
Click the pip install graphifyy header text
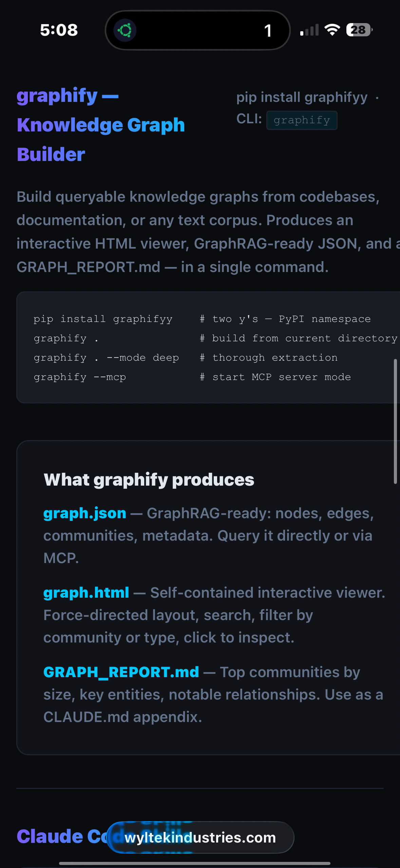click(302, 97)
